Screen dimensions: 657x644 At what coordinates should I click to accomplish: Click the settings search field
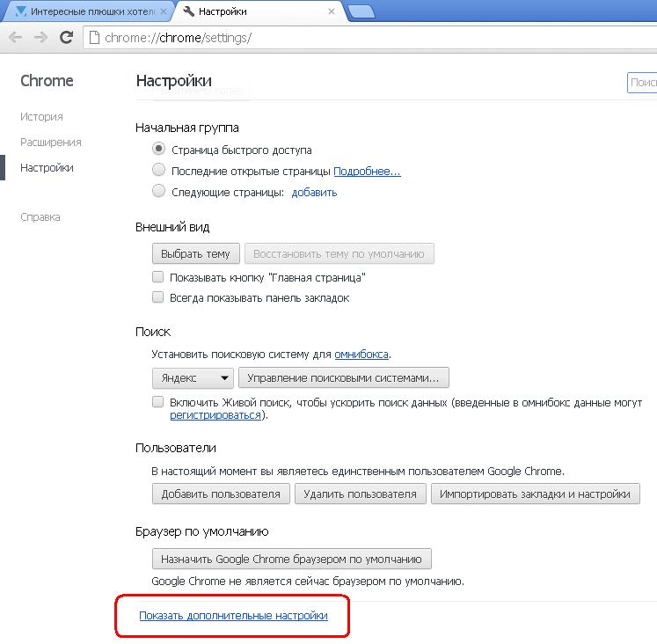pos(642,83)
